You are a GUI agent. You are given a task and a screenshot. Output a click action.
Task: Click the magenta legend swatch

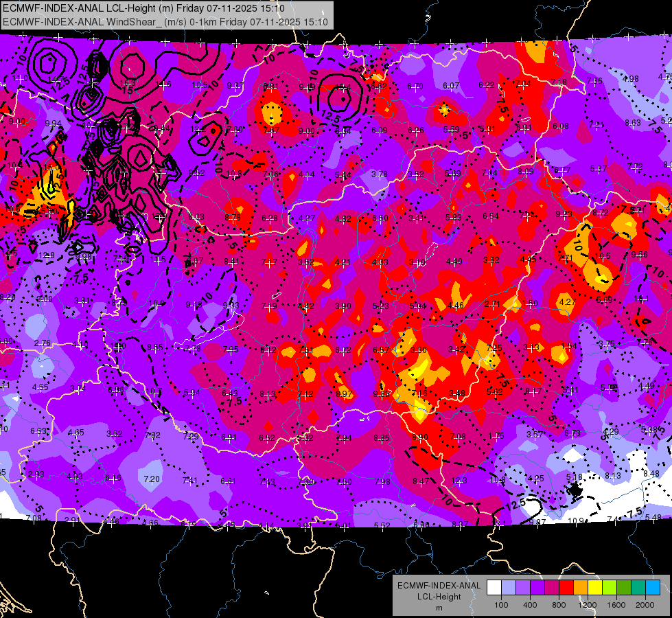(x=552, y=588)
